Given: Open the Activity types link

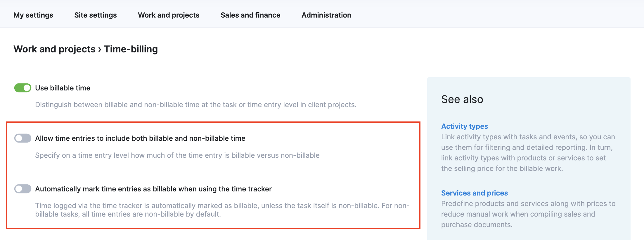Looking at the screenshot, I should pos(464,126).
